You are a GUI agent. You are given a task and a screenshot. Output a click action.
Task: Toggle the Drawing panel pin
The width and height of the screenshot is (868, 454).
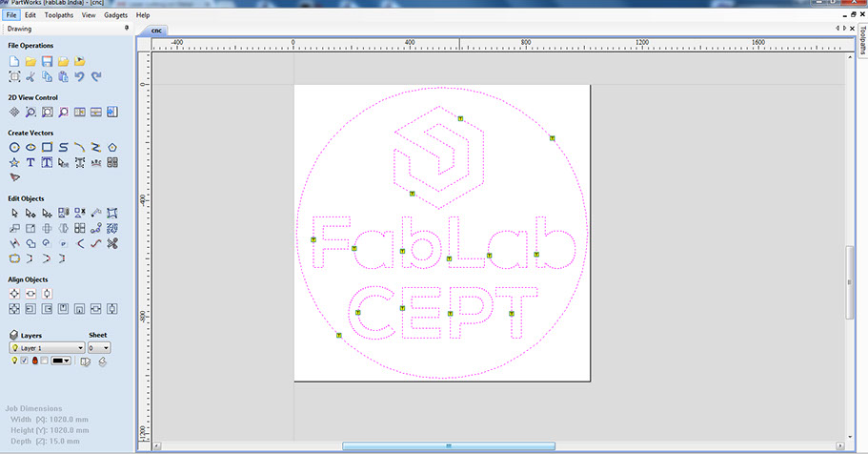[126, 29]
